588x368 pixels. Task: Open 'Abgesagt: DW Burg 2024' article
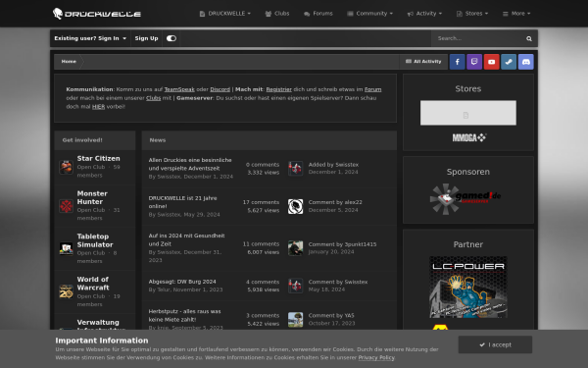182,282
